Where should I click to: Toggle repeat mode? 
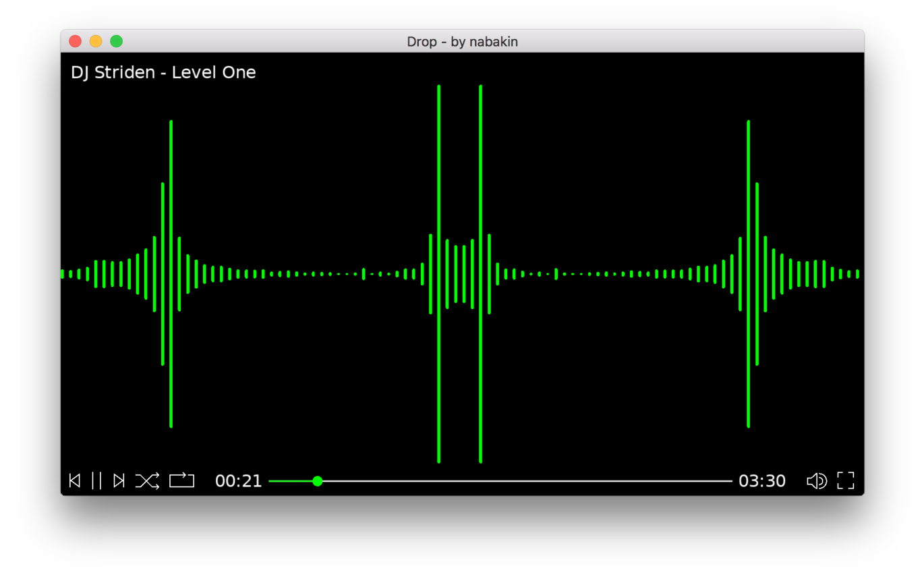[181, 480]
